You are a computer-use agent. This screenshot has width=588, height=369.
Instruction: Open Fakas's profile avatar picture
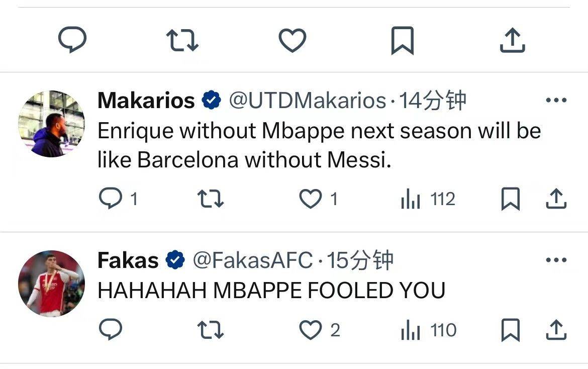(51, 284)
